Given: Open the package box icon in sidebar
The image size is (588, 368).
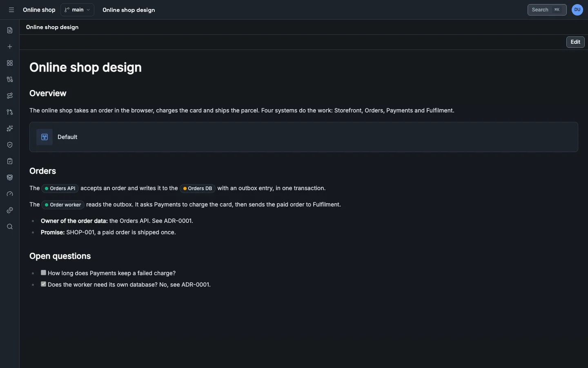Looking at the screenshot, I should click(10, 177).
